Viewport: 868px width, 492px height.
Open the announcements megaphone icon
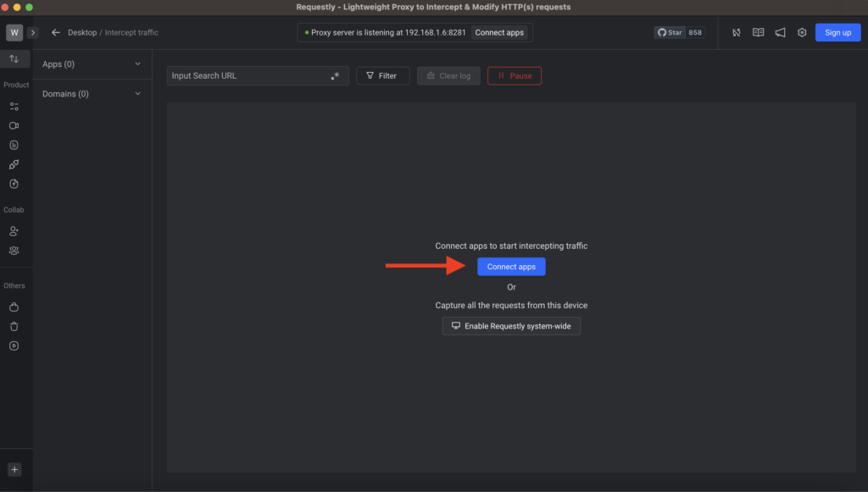coord(780,32)
